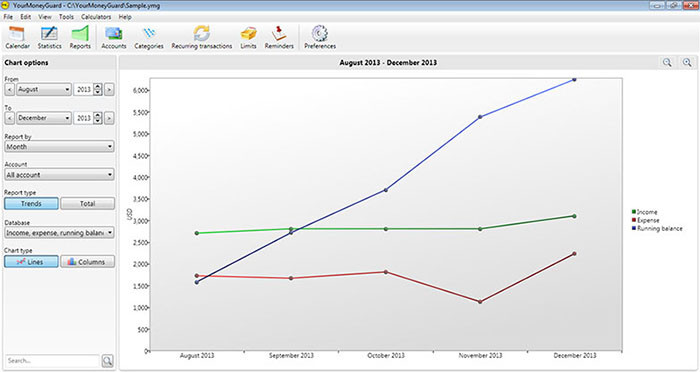Click the YourMoneyGuard app icon in title bar
Screen dimensions: 700x372
tap(5, 5)
